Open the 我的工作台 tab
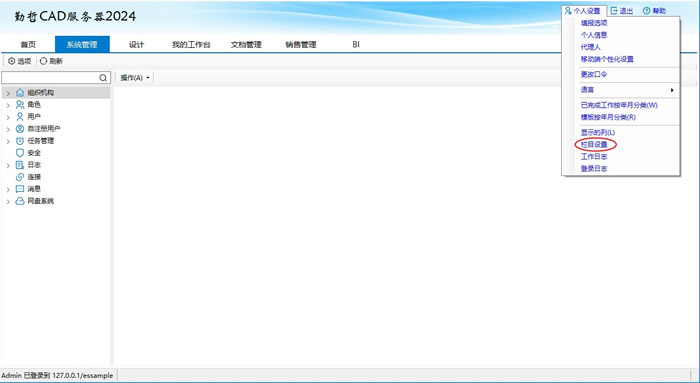 click(x=191, y=44)
